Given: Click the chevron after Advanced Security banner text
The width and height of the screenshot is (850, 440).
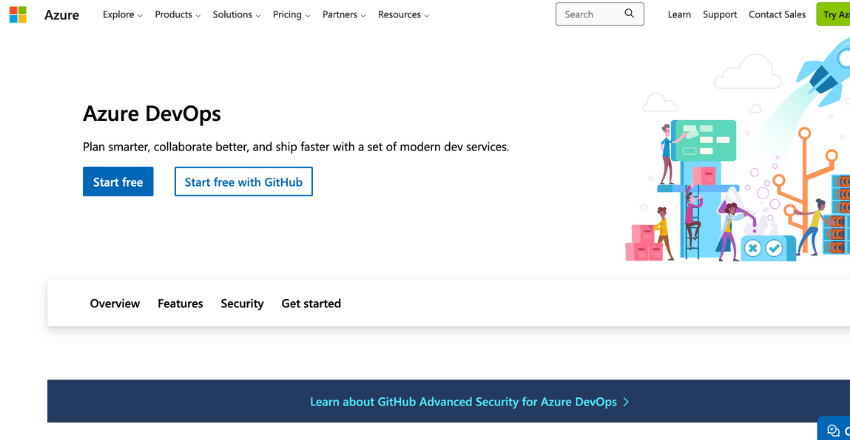Looking at the screenshot, I should [x=626, y=402].
